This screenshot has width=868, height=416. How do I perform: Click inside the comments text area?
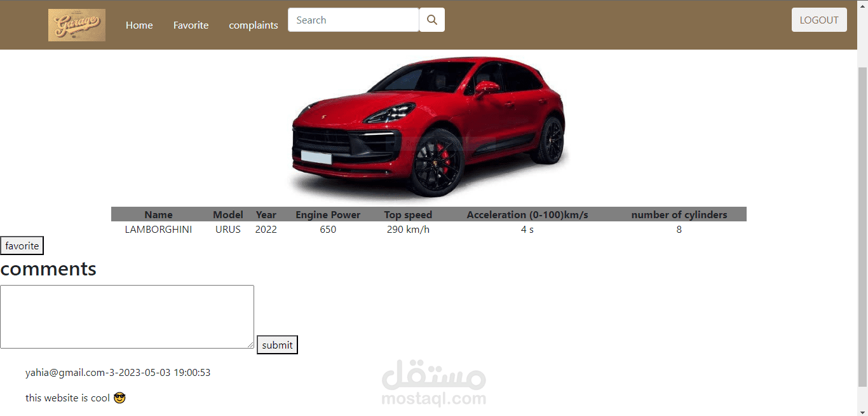pyautogui.click(x=127, y=317)
